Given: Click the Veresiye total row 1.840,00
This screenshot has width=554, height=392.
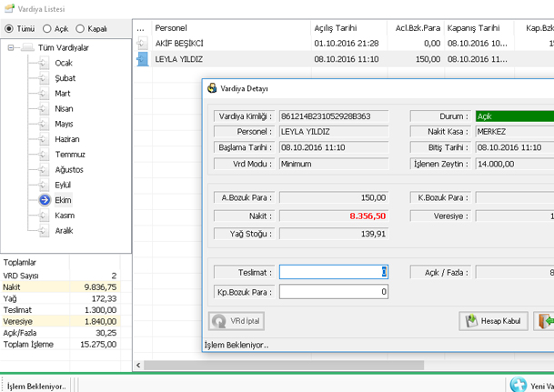Looking at the screenshot, I should point(60,321).
